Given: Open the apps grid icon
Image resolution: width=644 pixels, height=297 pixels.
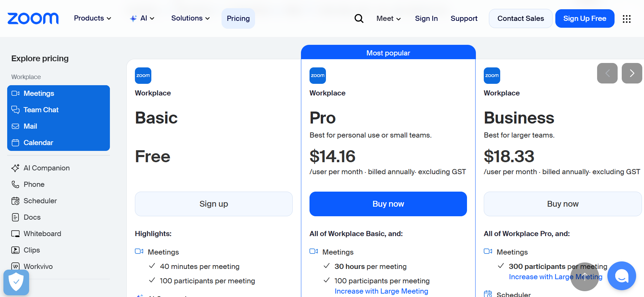Looking at the screenshot, I should [627, 19].
